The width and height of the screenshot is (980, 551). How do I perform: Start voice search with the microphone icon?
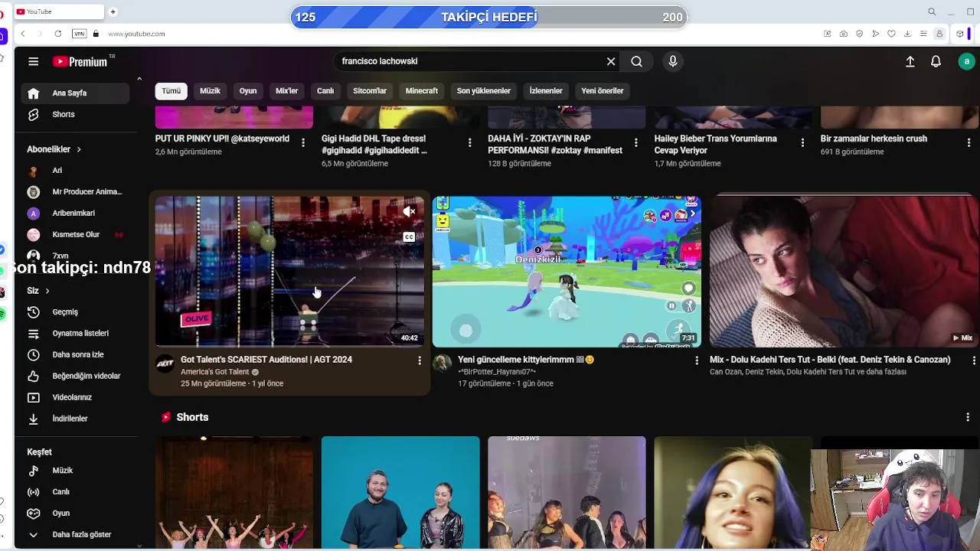point(673,61)
